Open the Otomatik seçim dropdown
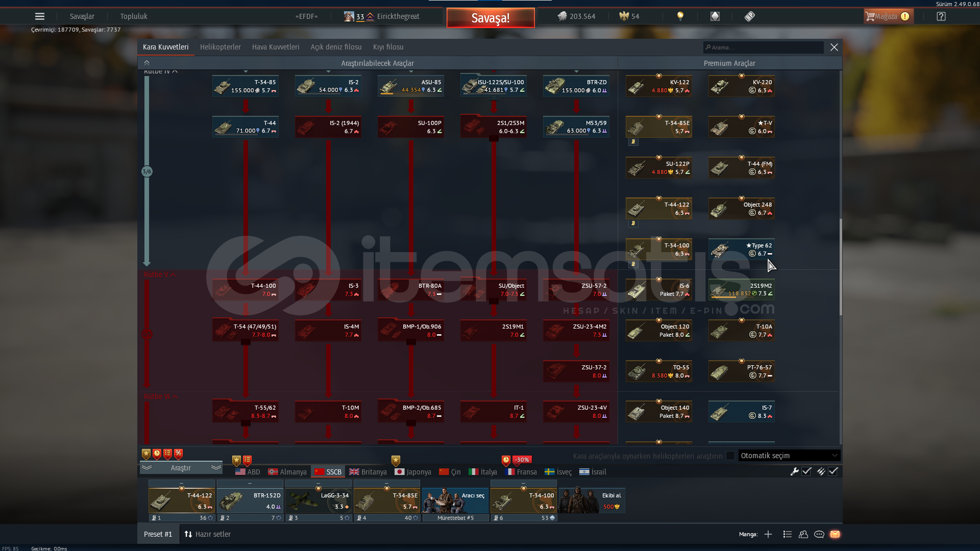 (x=789, y=456)
